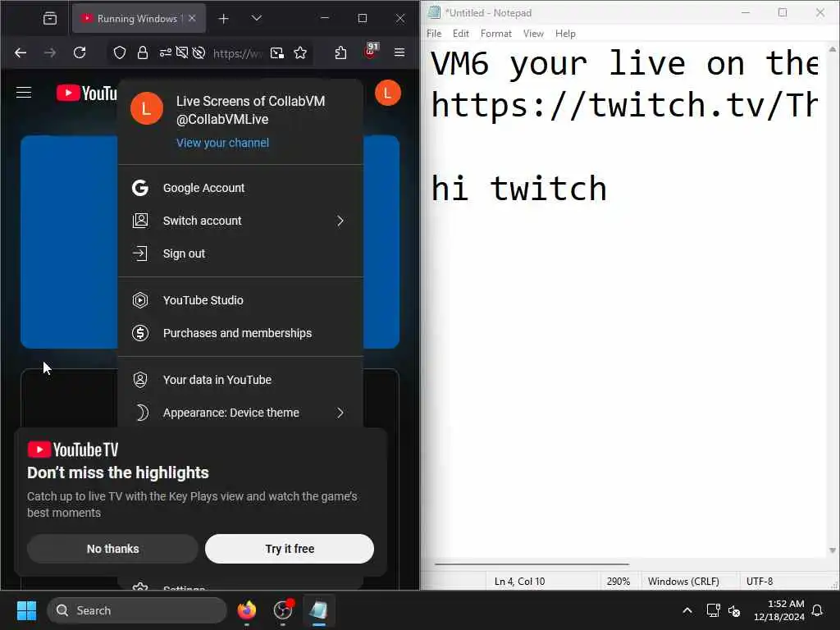
Task: Select Sign out
Action: pyautogui.click(x=240, y=253)
